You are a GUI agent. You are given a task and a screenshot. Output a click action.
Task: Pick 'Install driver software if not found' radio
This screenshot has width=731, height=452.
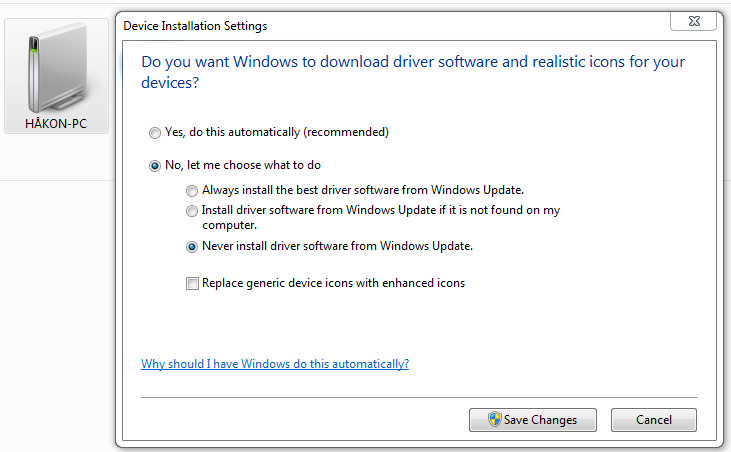click(x=192, y=211)
